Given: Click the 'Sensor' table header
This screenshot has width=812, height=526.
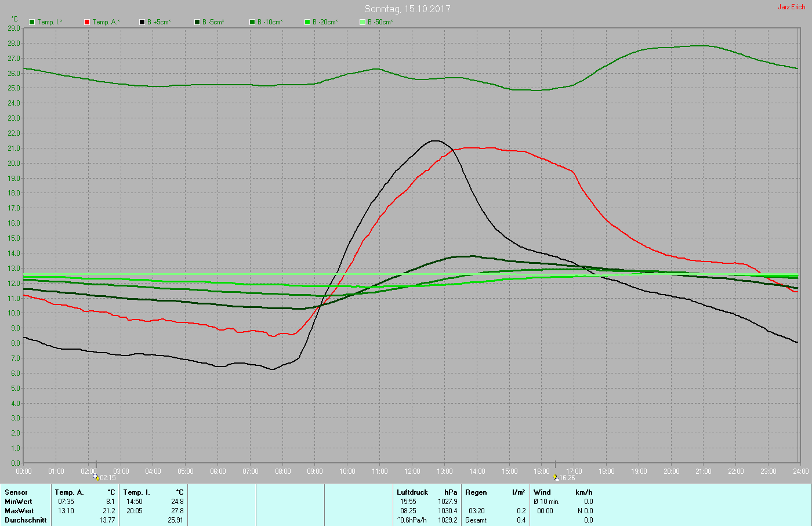Looking at the screenshot, I should pos(16,492).
